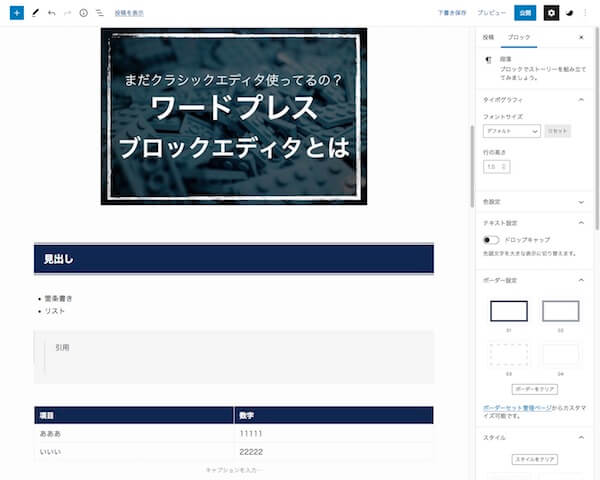Click the リスト list item
Viewport: 600px width, 480px height.
55,311
